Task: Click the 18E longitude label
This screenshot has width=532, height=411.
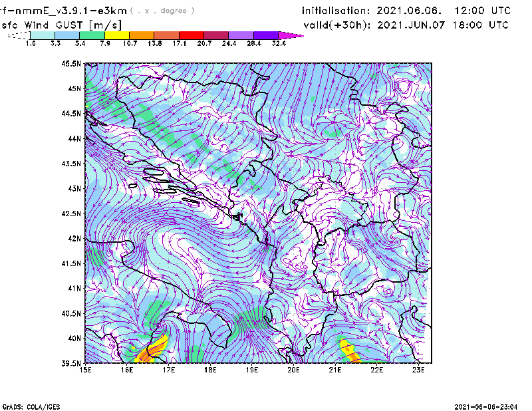Action: pos(210,370)
